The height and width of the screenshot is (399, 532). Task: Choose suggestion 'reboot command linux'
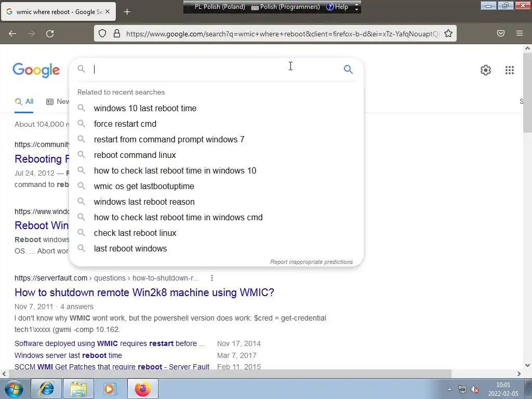click(216, 155)
